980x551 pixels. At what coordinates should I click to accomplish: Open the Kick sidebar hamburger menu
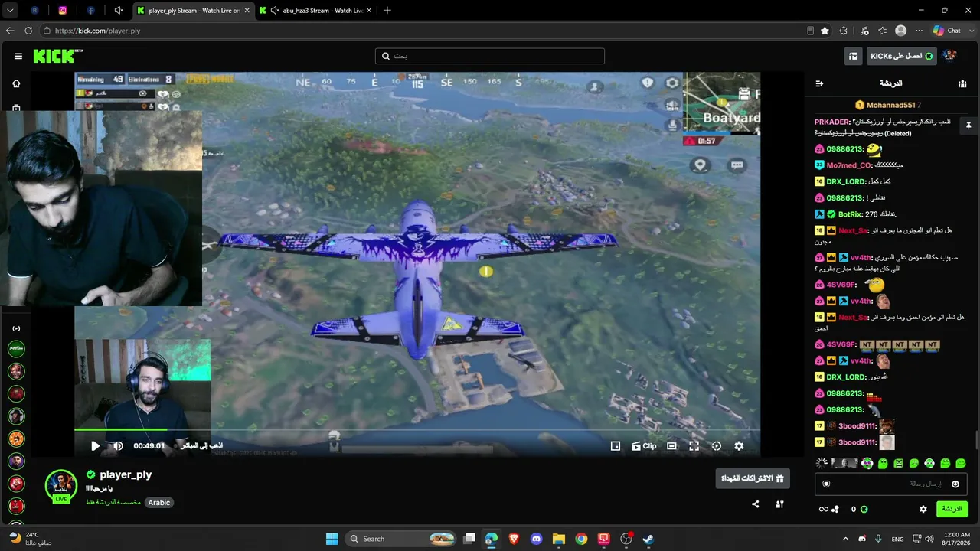(18, 56)
